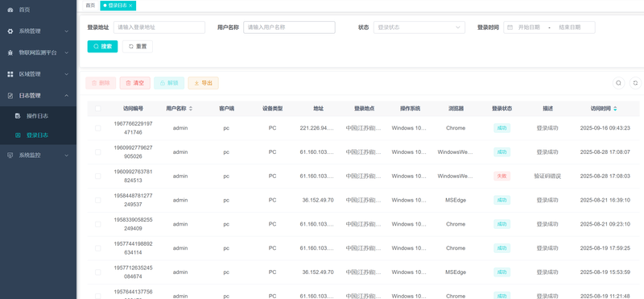Image resolution: width=644 pixels, height=299 pixels.
Task: Click the 搜索 search button
Action: [102, 47]
